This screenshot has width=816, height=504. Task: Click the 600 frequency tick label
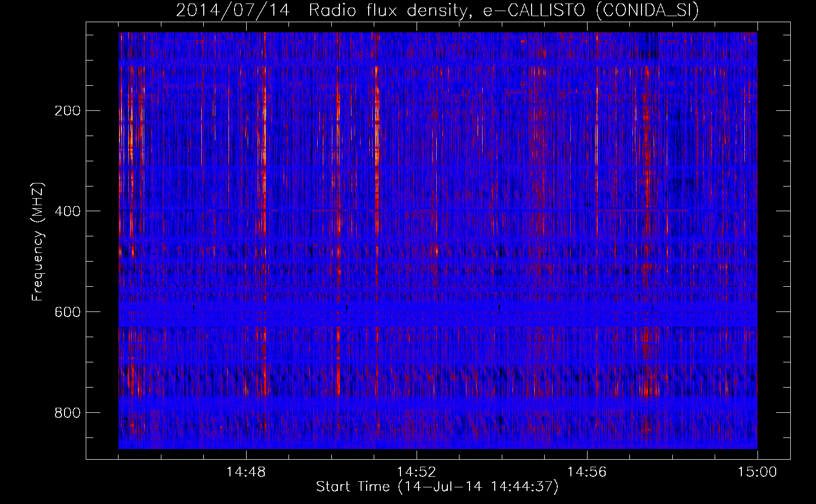point(67,311)
